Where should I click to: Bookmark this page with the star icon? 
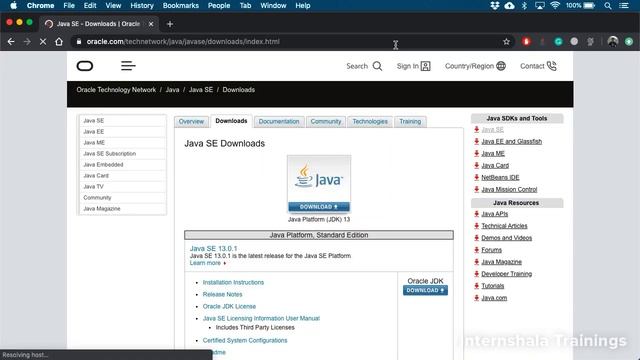pos(507,42)
